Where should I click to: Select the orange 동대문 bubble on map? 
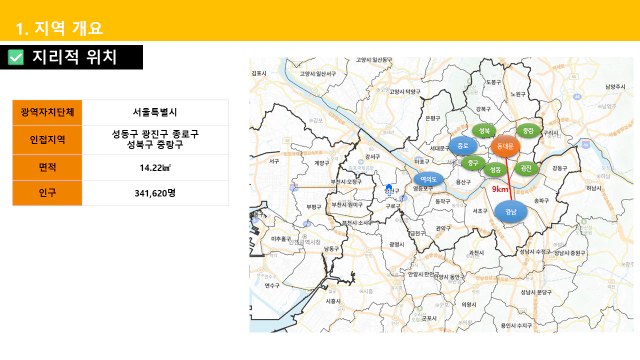(505, 147)
